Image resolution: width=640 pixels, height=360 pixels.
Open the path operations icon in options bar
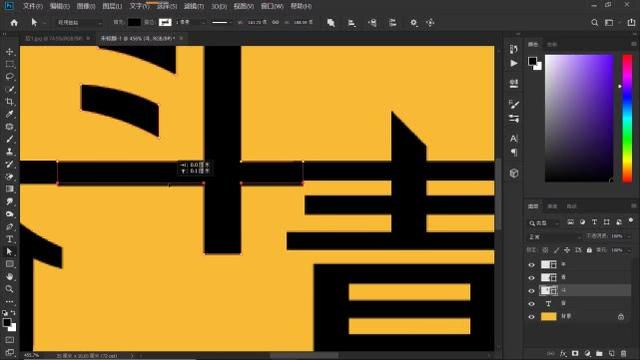click(331, 23)
